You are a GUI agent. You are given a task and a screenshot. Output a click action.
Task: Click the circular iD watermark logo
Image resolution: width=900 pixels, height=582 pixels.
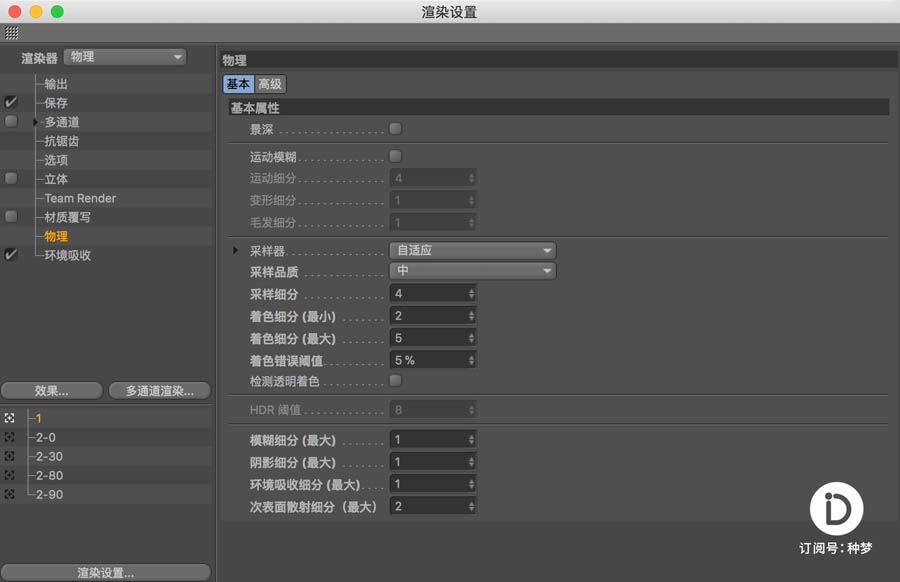836,511
